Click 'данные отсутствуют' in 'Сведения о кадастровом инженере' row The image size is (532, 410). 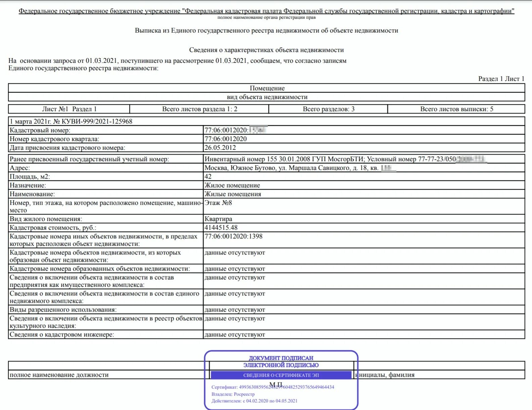(235, 334)
